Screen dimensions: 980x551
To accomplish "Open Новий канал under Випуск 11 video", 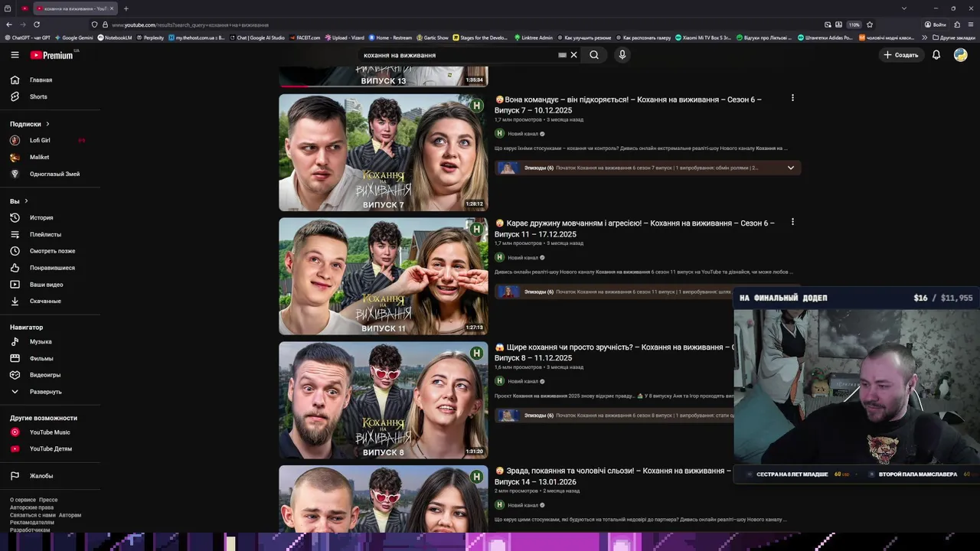I will (x=522, y=258).
